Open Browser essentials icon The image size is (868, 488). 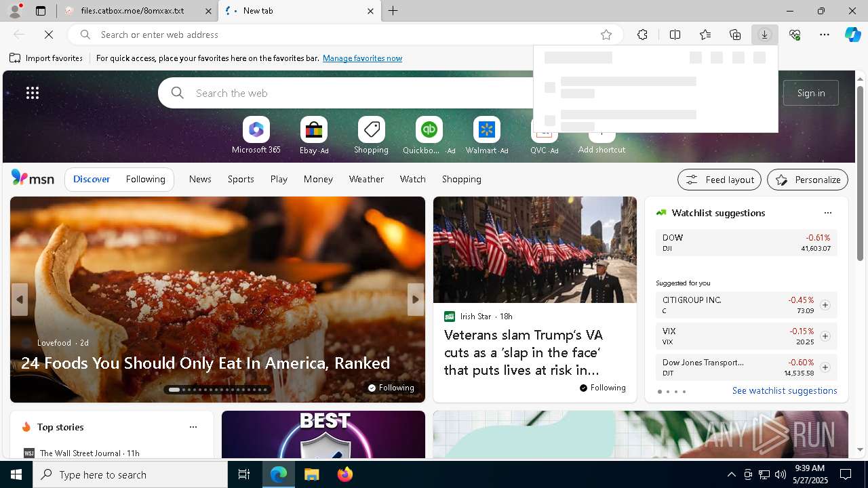[x=795, y=35]
